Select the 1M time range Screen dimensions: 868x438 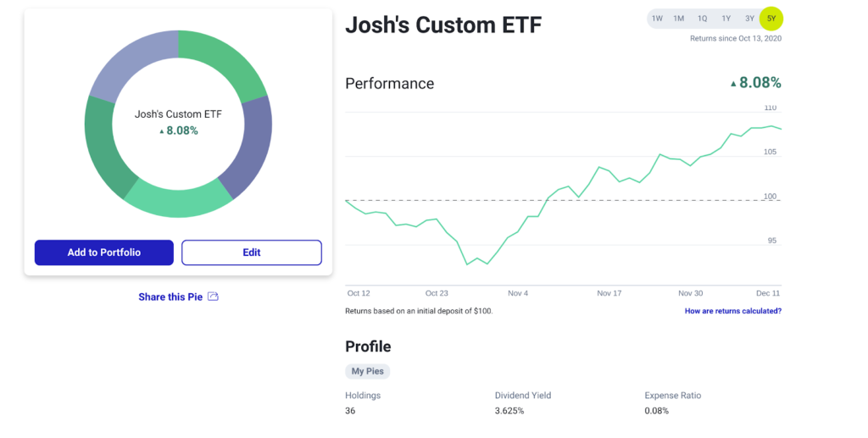[679, 19]
